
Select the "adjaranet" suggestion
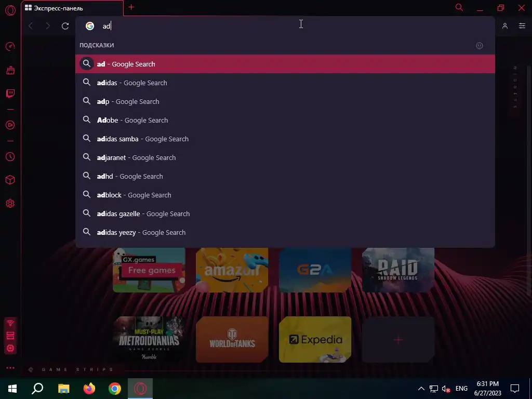pos(285,157)
